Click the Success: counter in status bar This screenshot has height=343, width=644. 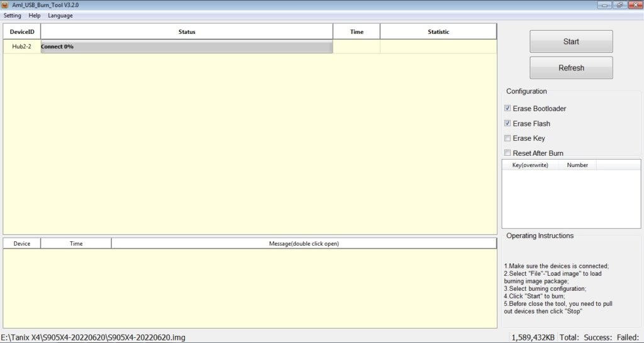(x=597, y=338)
